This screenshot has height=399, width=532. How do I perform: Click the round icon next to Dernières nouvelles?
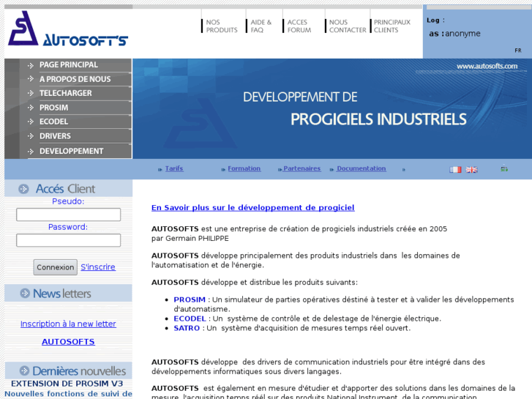click(x=24, y=370)
